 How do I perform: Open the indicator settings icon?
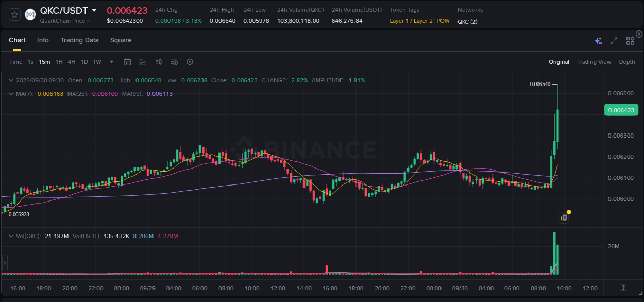coord(174,62)
